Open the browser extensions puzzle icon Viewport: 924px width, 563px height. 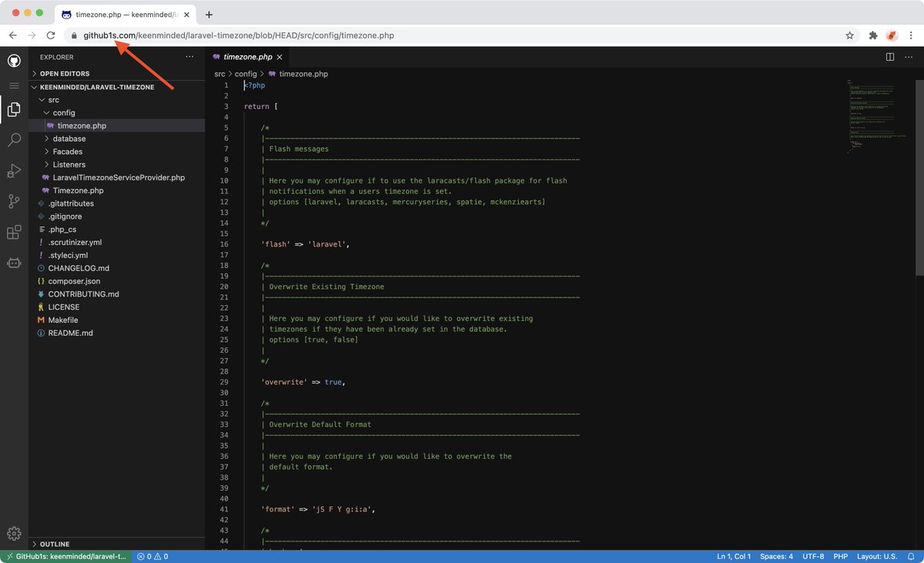873,35
